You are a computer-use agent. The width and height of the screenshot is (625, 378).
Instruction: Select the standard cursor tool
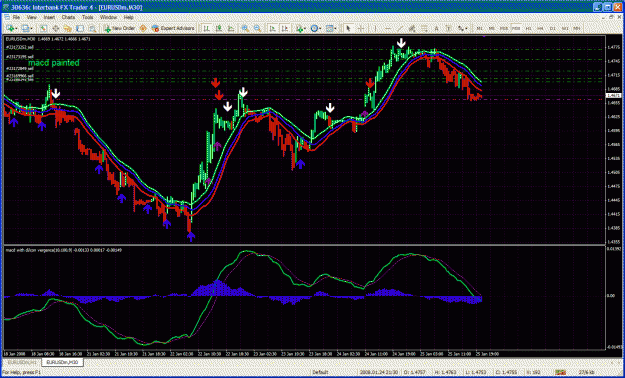pyautogui.click(x=348, y=28)
